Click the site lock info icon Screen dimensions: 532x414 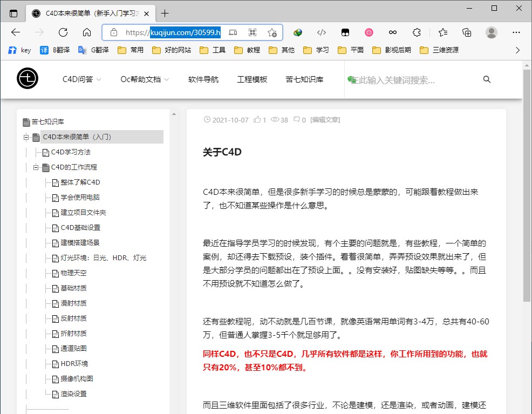pos(114,32)
